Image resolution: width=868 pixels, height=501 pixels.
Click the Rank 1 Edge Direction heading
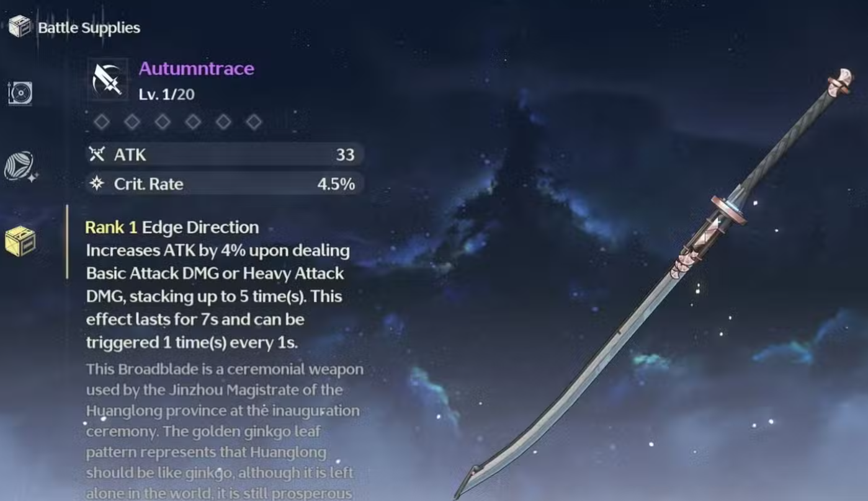click(x=172, y=228)
